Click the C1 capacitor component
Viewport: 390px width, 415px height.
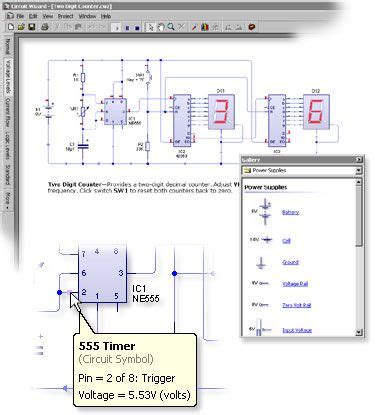(x=83, y=146)
